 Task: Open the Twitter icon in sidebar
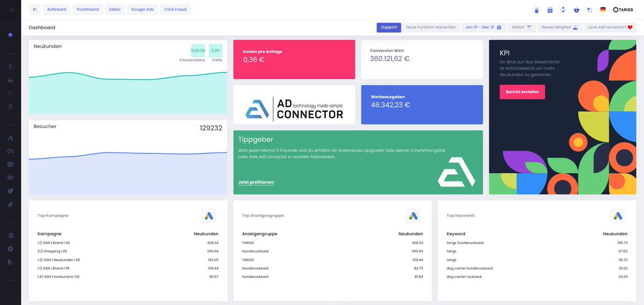tap(10, 190)
